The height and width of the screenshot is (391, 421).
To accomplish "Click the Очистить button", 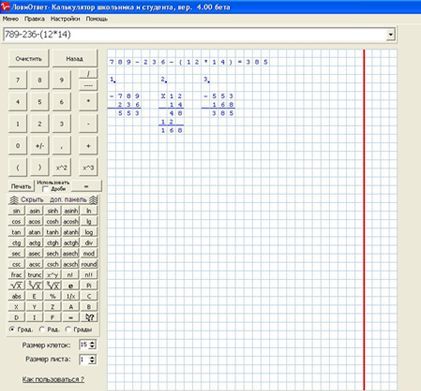I will pyautogui.click(x=29, y=59).
